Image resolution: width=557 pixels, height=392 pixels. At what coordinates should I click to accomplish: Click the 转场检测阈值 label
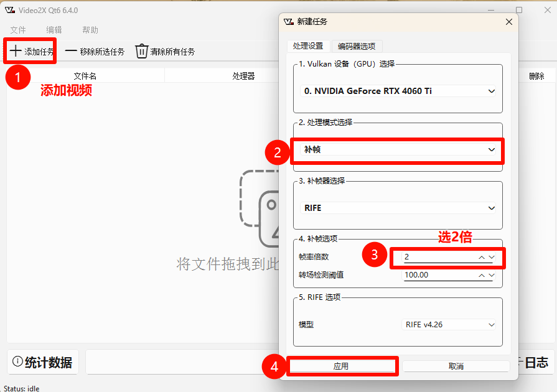321,275
